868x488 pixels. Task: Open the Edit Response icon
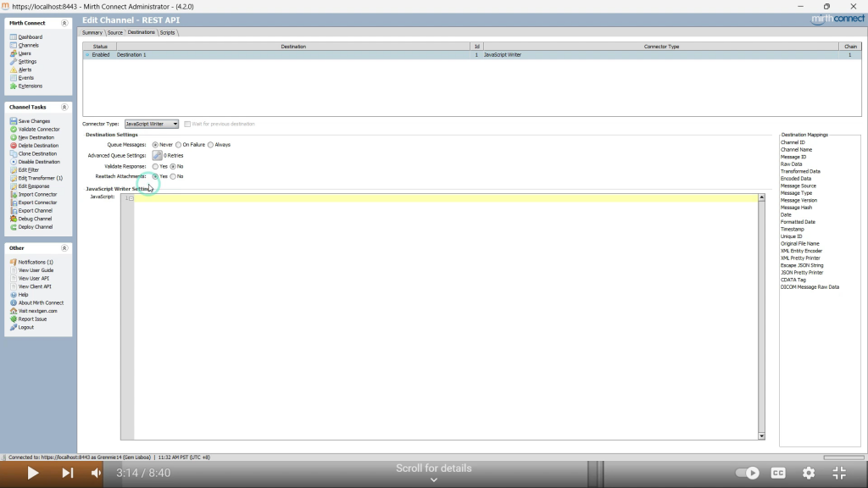coord(14,186)
